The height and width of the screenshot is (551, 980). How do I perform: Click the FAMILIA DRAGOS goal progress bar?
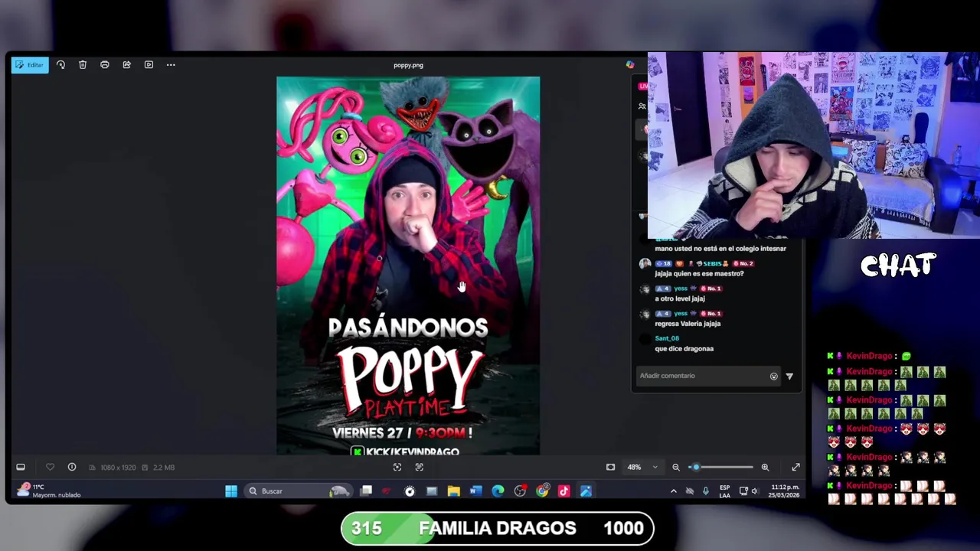(498, 528)
